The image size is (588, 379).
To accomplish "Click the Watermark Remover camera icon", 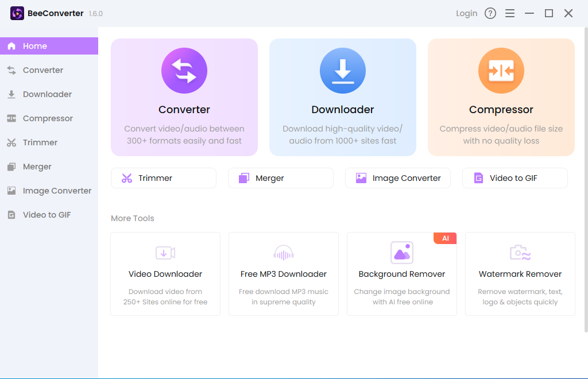I will [520, 253].
